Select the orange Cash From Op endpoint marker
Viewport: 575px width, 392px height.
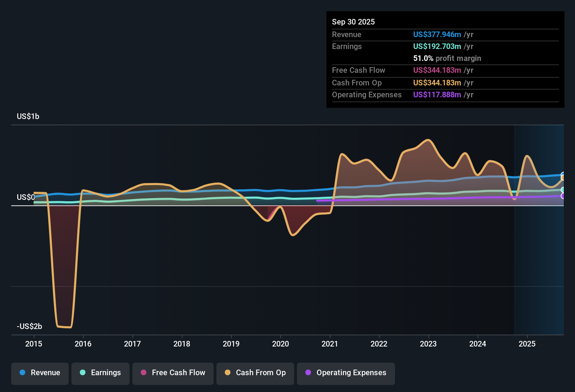(x=563, y=178)
